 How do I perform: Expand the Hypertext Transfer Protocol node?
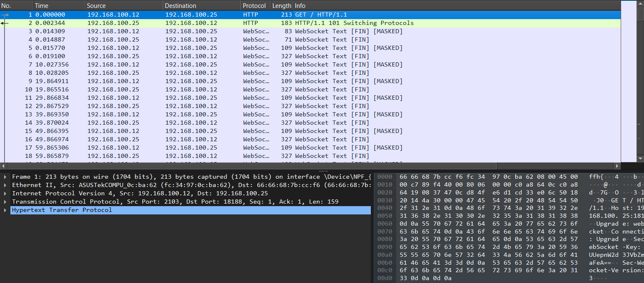[5, 210]
